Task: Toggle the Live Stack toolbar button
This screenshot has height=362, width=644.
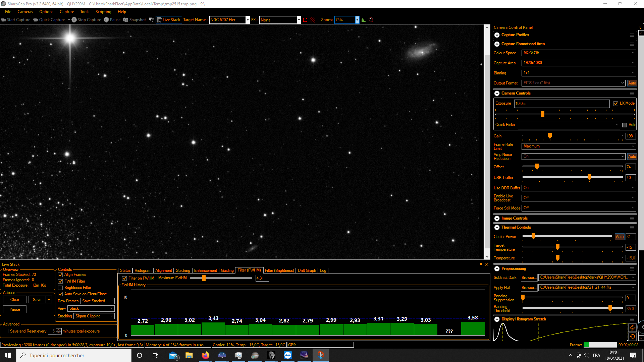Action: (169, 20)
